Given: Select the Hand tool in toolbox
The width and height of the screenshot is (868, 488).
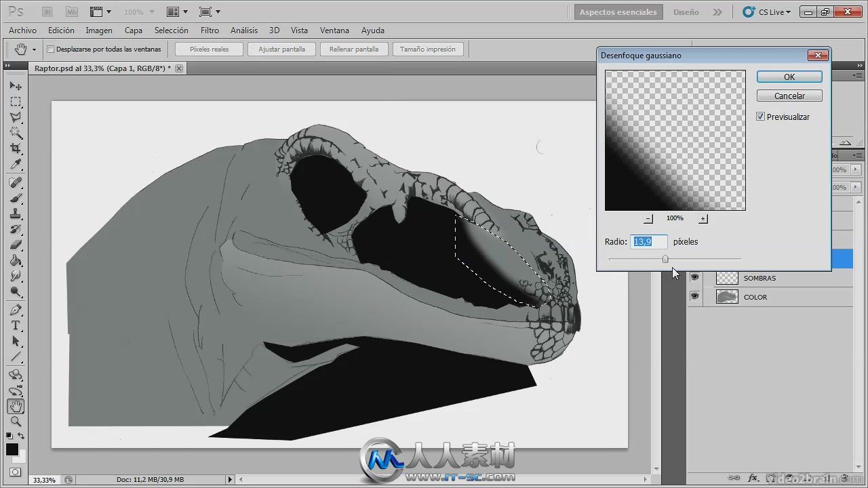Looking at the screenshot, I should click(16, 407).
